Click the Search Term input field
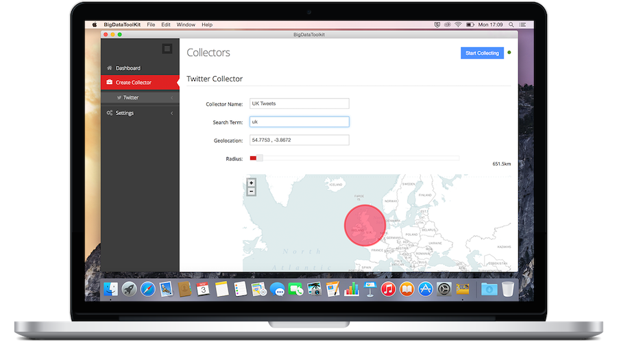This screenshot has width=617, height=364. tap(299, 121)
